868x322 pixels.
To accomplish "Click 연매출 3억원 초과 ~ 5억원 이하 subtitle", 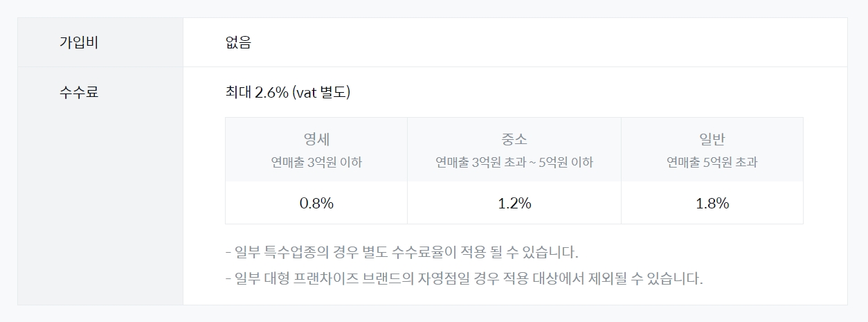I will [514, 163].
